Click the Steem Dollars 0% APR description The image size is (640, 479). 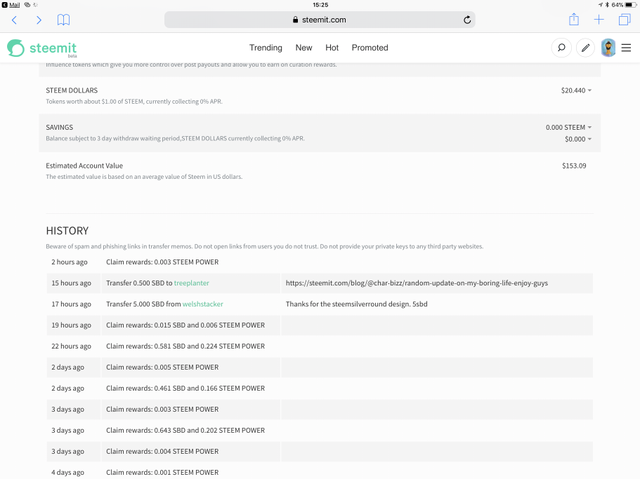[134, 102]
